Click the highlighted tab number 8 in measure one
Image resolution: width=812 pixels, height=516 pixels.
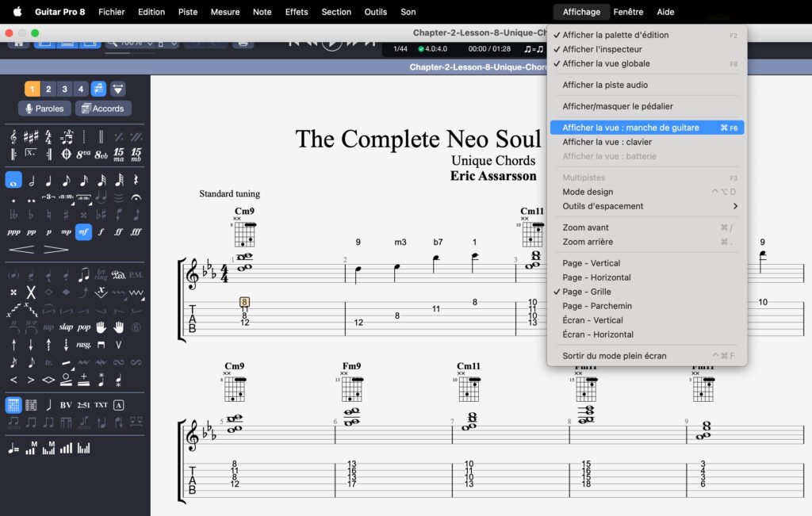point(244,302)
